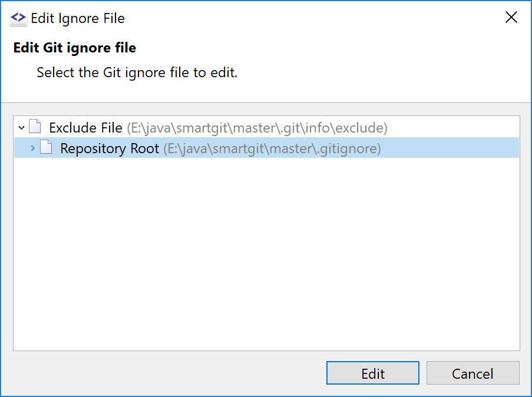Click the X to close Edit Ignore File dialog
Image resolution: width=532 pixels, height=397 pixels.
pos(511,17)
